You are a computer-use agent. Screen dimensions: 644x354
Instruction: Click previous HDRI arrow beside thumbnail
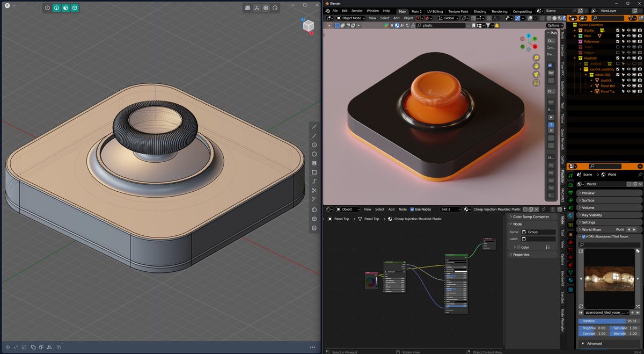point(581,279)
